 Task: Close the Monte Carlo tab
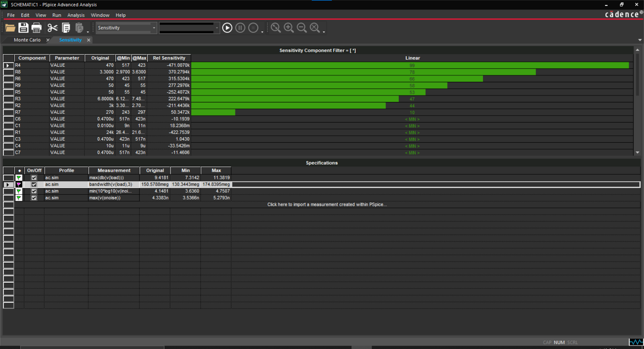pyautogui.click(x=48, y=40)
